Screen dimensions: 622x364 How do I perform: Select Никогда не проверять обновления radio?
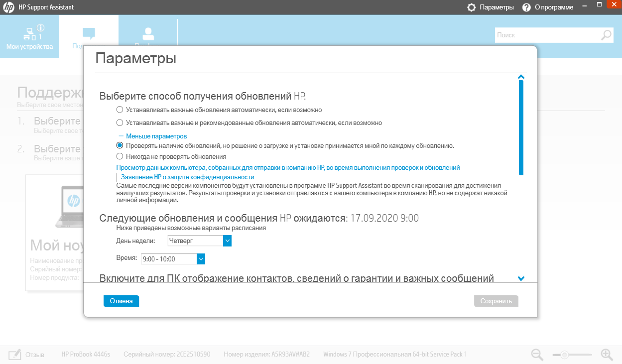pyautogui.click(x=120, y=156)
